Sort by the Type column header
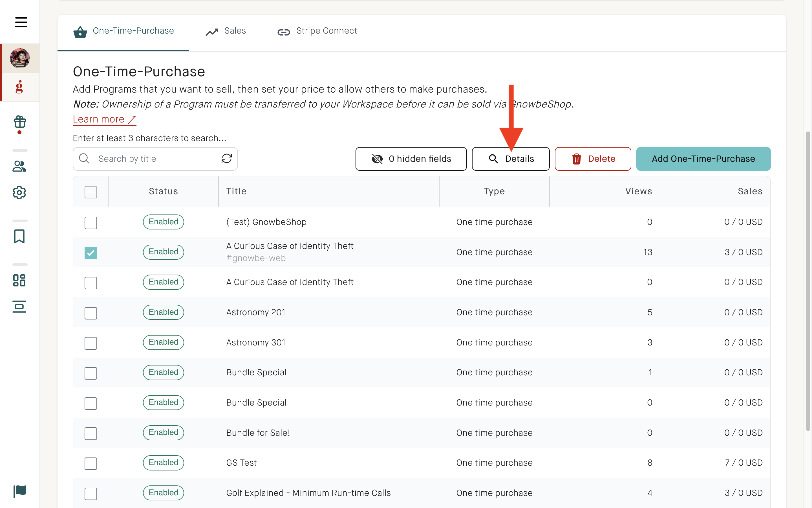This screenshot has width=812, height=508. coord(494,191)
